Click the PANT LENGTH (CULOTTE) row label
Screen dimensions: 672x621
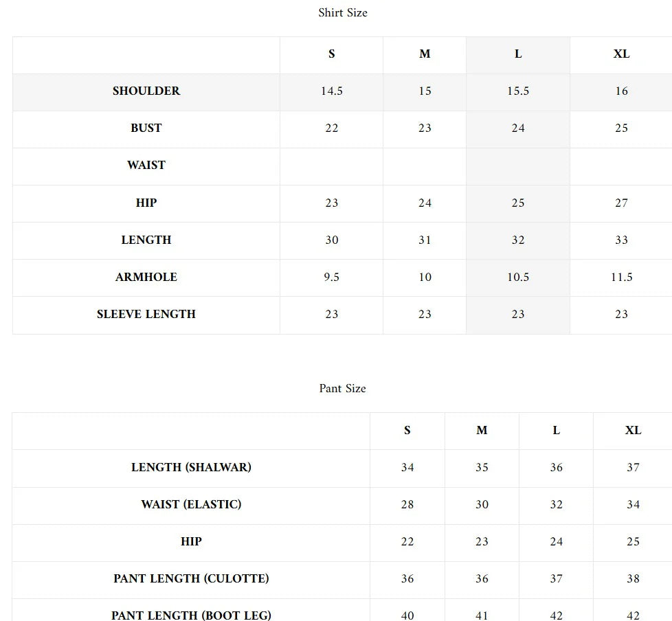(x=191, y=579)
